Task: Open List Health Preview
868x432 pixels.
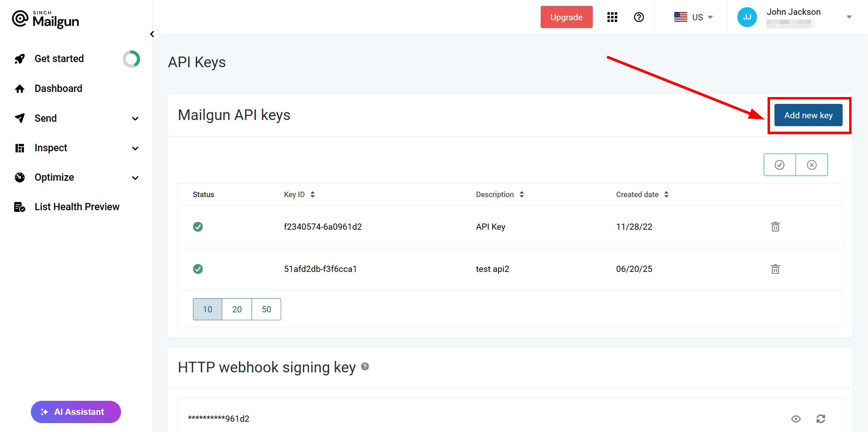Action: (77, 207)
